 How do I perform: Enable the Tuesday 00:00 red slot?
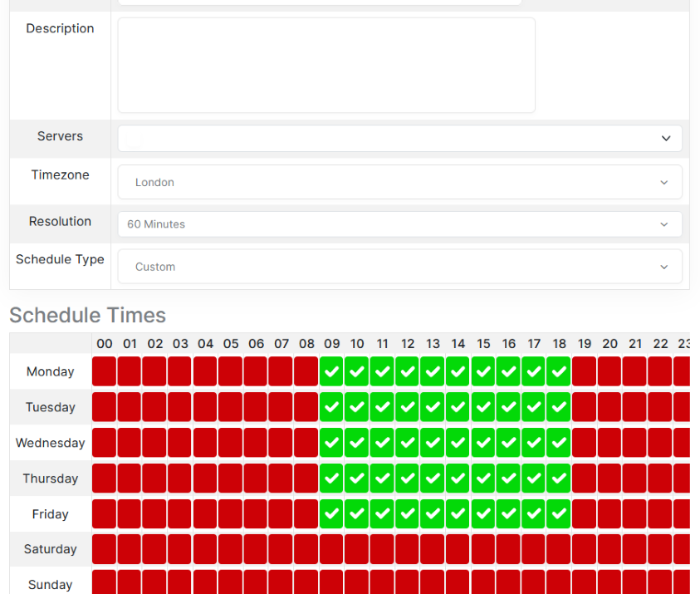[x=104, y=407]
